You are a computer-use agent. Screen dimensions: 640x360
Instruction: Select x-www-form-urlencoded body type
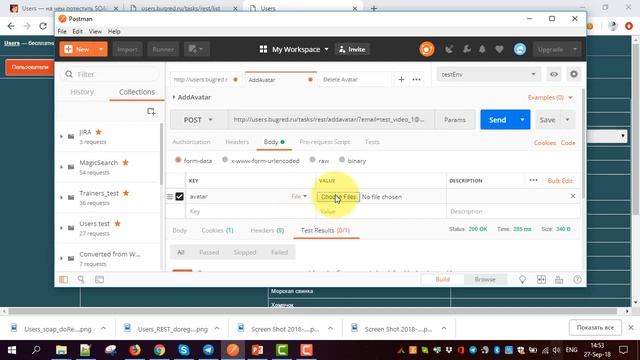pos(225,160)
